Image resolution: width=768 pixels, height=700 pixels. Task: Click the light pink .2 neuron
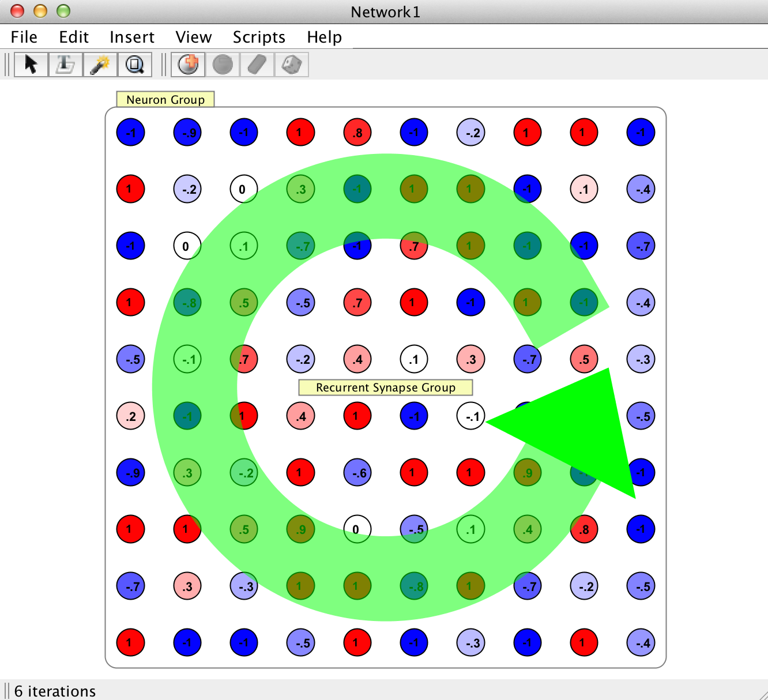coord(131,416)
